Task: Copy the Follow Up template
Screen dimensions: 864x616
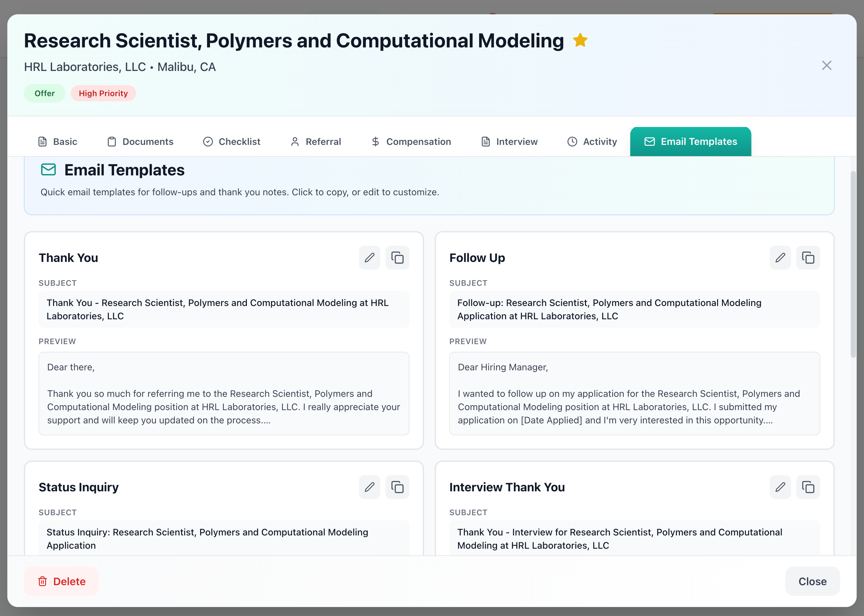Action: pyautogui.click(x=808, y=258)
